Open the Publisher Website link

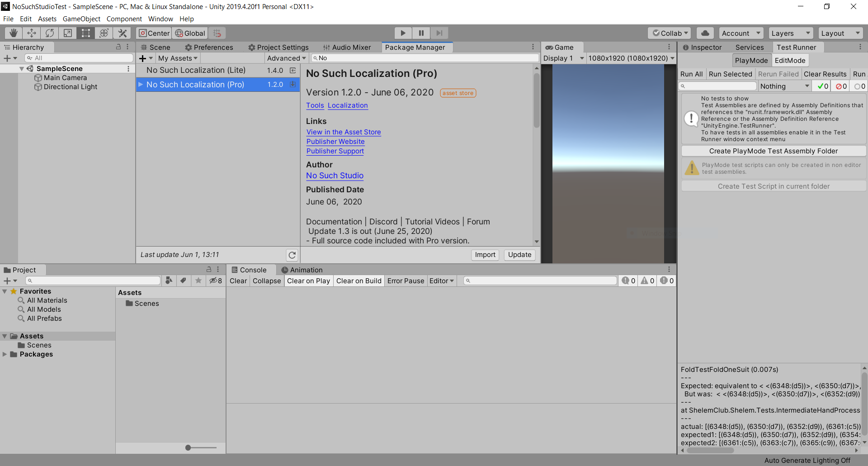point(335,142)
